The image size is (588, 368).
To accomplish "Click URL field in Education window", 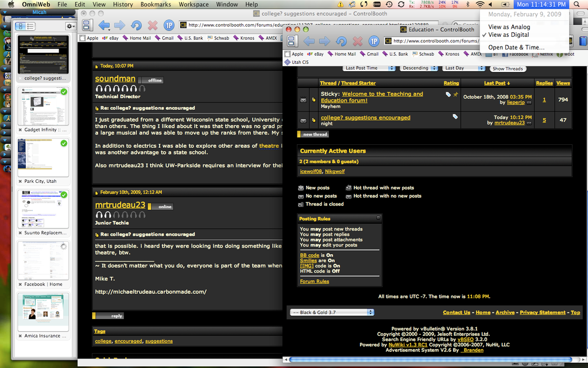I will (x=432, y=41).
